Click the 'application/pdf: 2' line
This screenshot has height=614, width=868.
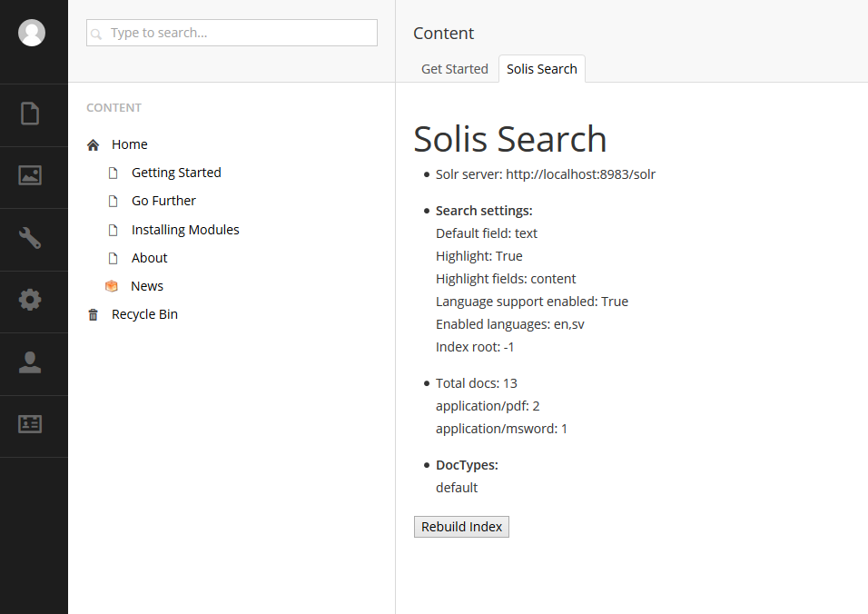tap(488, 406)
